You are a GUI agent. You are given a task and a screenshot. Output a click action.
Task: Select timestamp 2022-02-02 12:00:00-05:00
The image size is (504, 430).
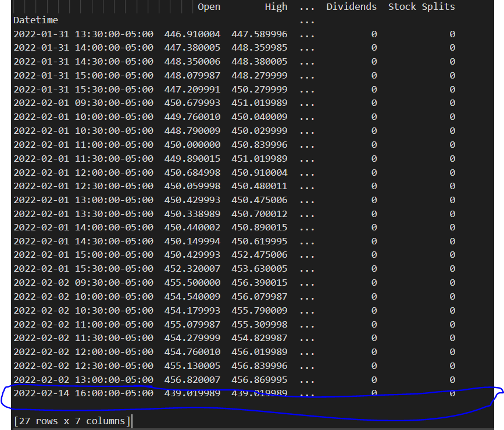(84, 352)
